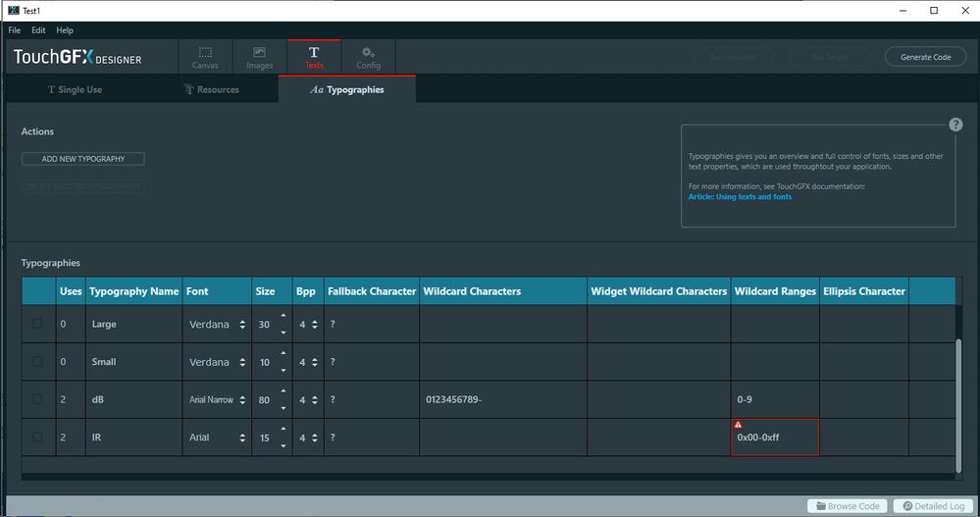
Task: Click the size value 30 field
Action: 265,325
